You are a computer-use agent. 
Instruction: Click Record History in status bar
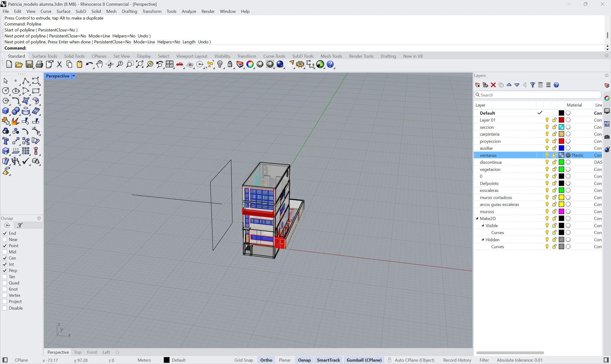pyautogui.click(x=457, y=360)
